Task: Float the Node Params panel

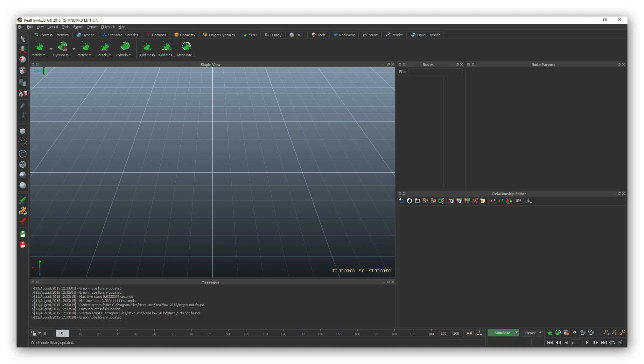Action: (619, 64)
